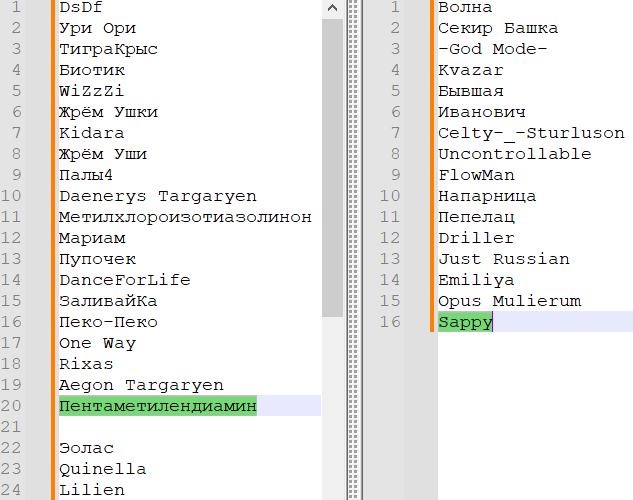Viewport: 633px width, 500px height.
Task: Click on the 'Quinella' line
Action: 102,469
